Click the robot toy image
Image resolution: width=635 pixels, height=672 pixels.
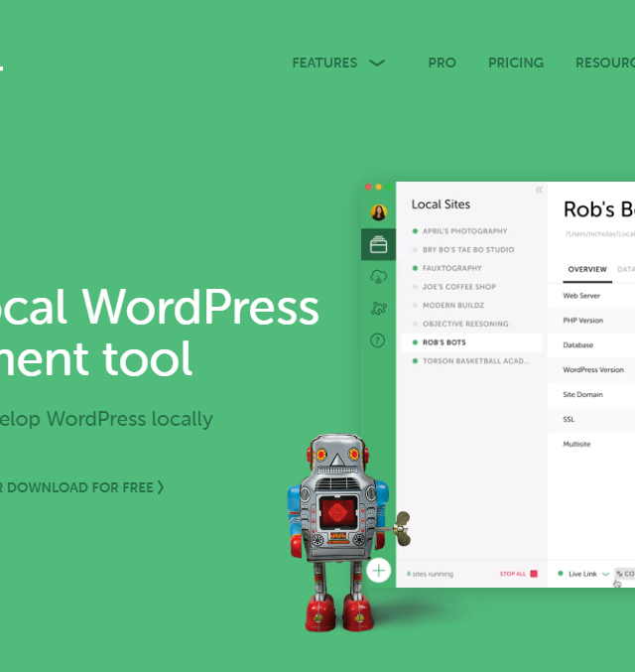(347, 533)
